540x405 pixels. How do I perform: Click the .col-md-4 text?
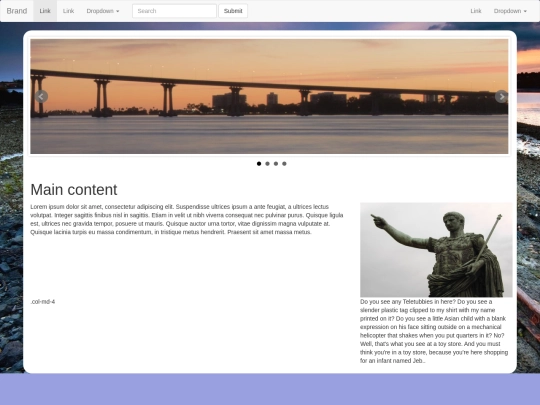(x=43, y=302)
